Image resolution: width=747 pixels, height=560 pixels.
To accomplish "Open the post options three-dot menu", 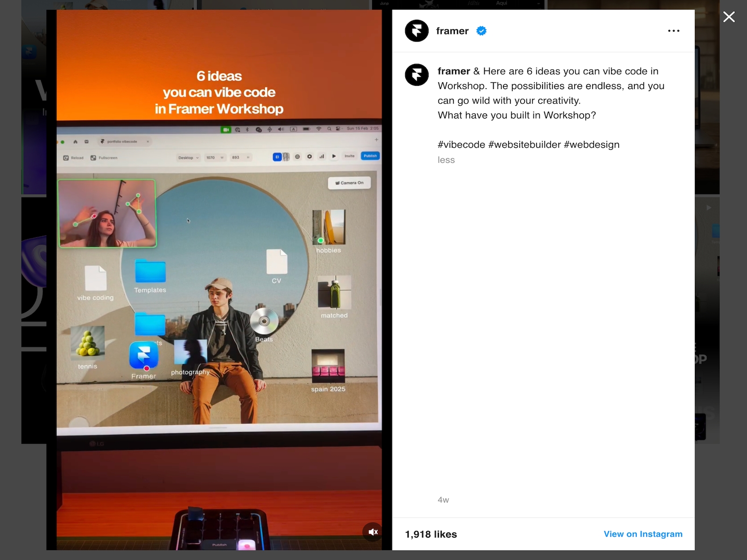I will pyautogui.click(x=674, y=31).
